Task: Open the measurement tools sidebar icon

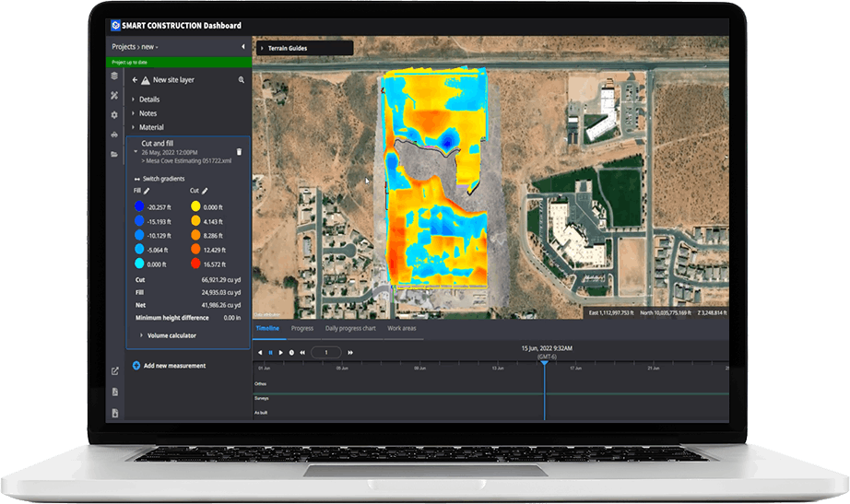Action: point(114,96)
